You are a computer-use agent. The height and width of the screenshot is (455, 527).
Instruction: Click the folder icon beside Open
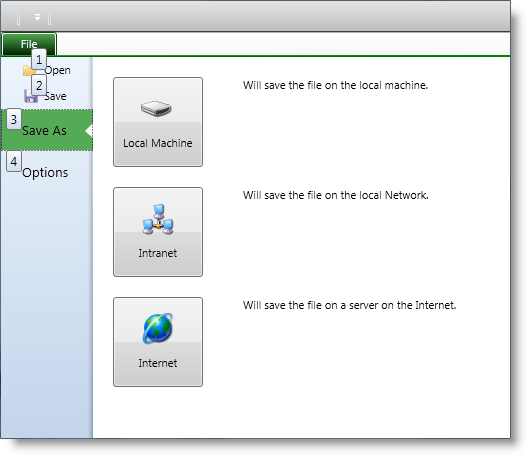pos(30,70)
